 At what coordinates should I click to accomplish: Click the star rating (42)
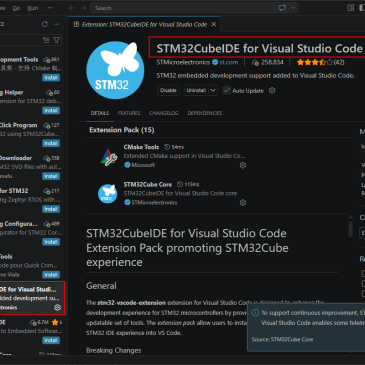320,62
